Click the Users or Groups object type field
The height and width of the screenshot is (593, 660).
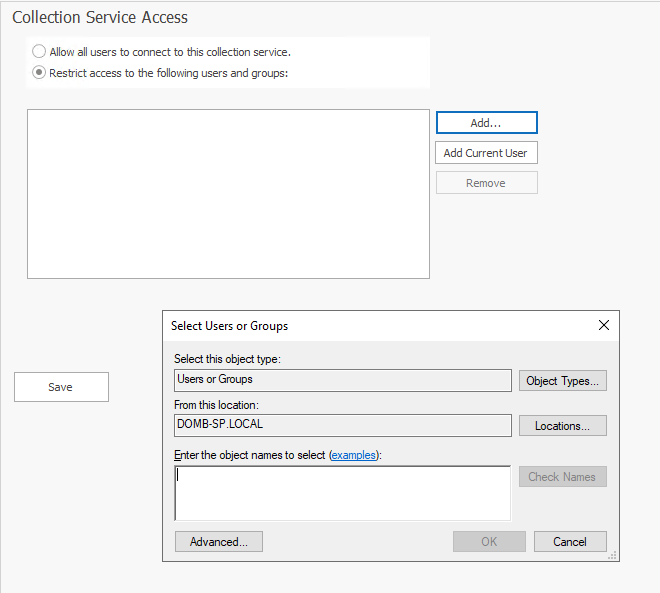tap(342, 380)
